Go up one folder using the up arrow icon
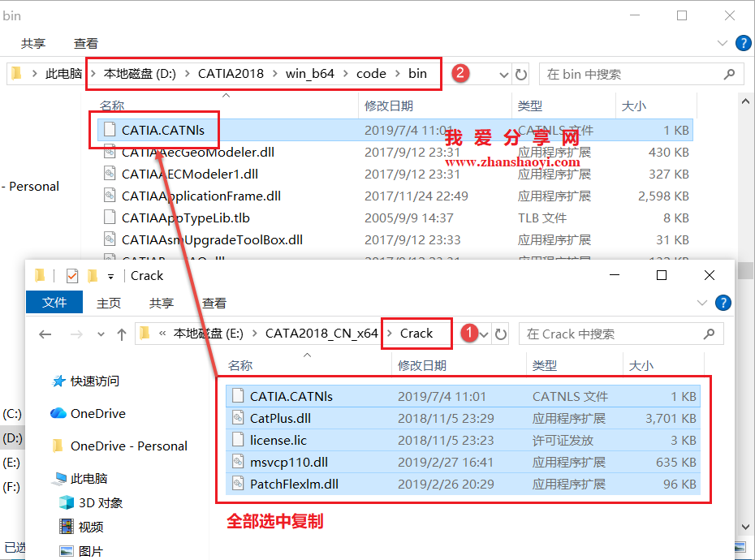755x560 pixels. [122, 333]
